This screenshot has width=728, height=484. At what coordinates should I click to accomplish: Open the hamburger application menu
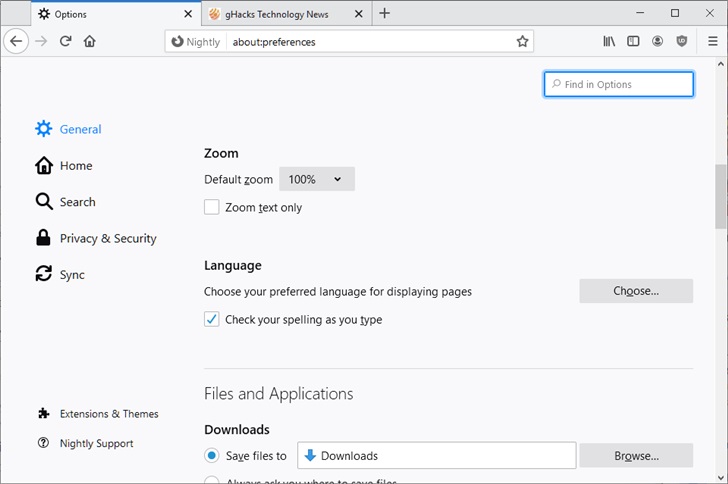click(712, 41)
